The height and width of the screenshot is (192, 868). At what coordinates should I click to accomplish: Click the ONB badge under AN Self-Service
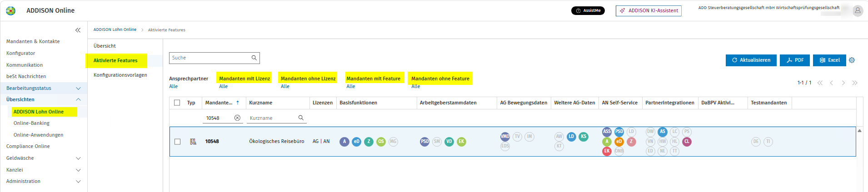pos(619,151)
